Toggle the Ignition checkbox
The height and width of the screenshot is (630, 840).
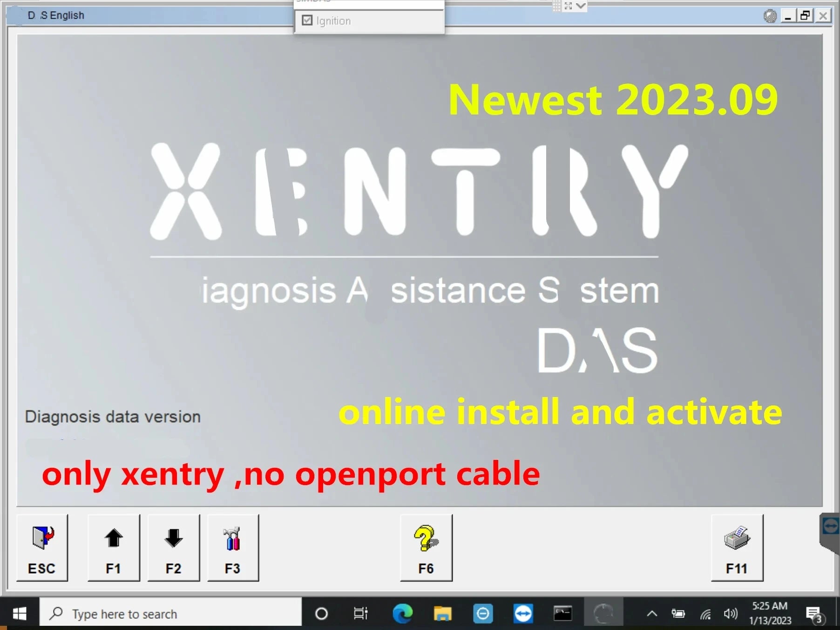[307, 21]
